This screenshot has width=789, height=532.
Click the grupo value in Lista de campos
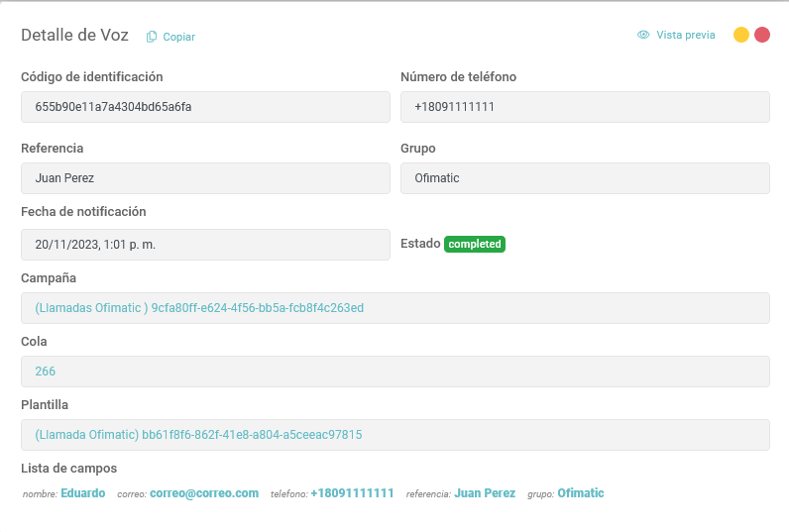(x=580, y=493)
